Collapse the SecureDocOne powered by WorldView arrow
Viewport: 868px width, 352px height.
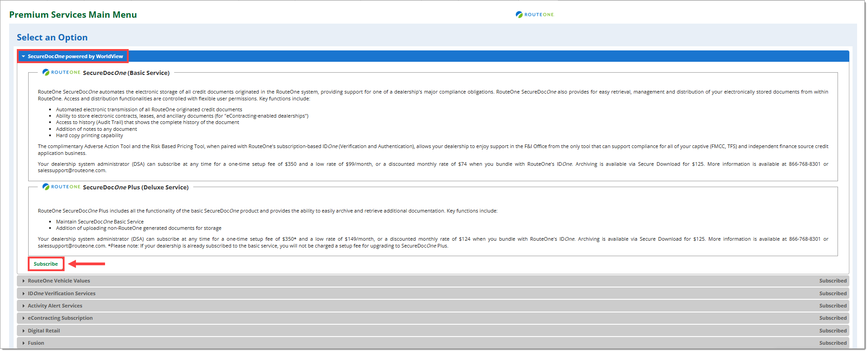pos(24,56)
